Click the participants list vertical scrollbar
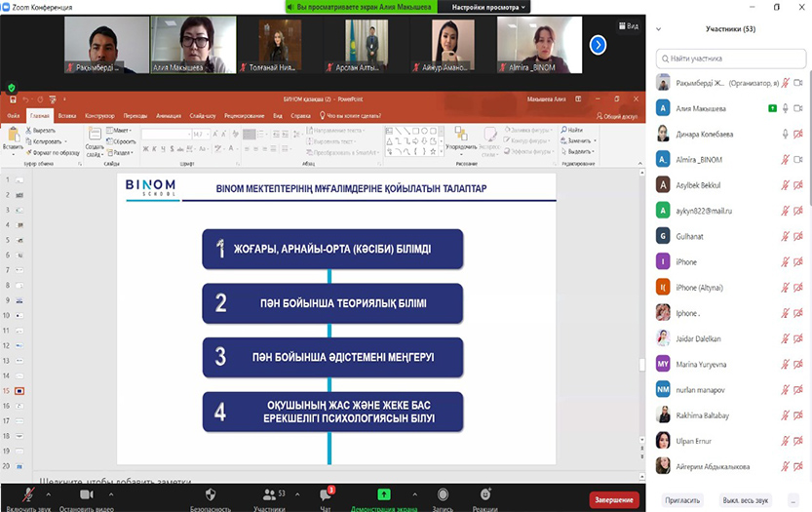Screen dimensions: 812x512 pos(808,244)
